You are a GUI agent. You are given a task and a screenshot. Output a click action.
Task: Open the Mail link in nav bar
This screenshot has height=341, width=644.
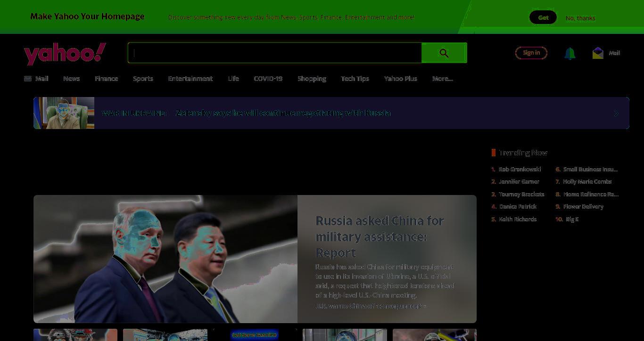point(42,79)
